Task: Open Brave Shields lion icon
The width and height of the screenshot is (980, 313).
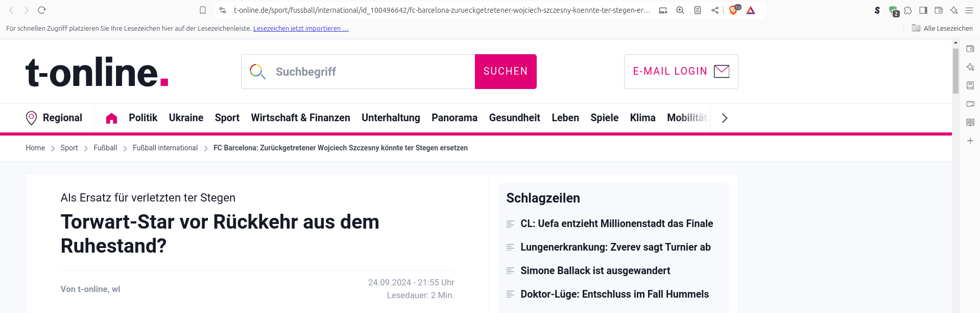Action: tap(734, 10)
